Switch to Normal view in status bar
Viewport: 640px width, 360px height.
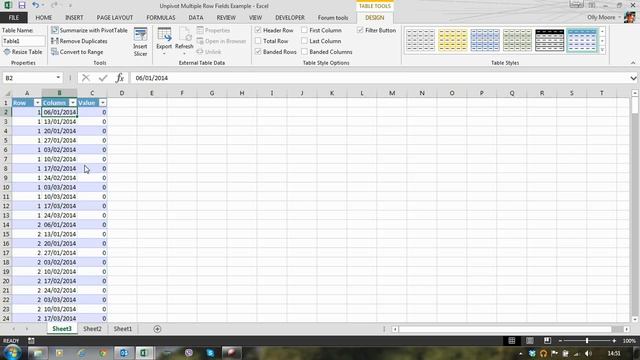[x=512, y=340]
